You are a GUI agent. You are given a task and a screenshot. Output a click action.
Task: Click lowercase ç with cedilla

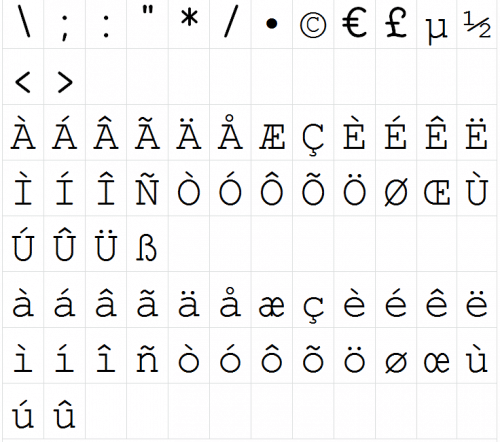313,300
